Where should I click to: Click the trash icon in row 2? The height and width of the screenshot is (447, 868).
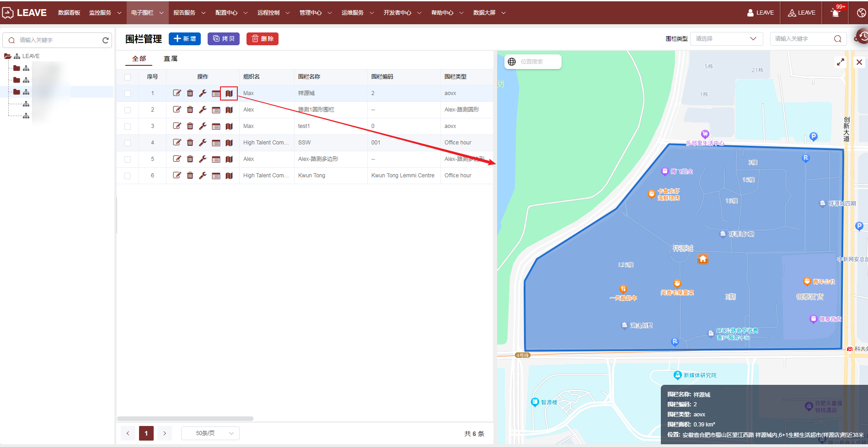pyautogui.click(x=190, y=110)
